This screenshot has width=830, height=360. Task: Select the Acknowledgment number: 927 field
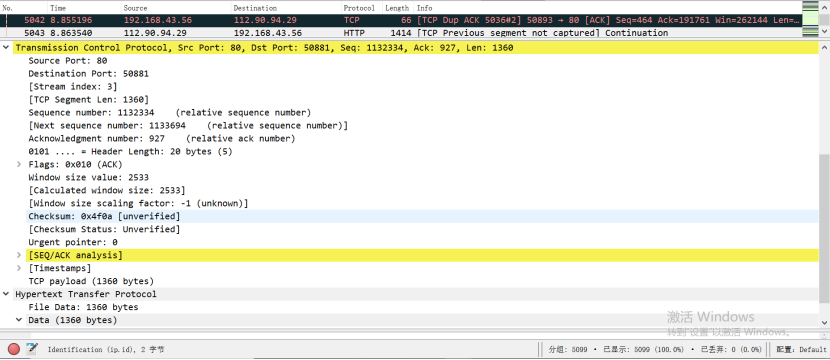click(x=161, y=139)
